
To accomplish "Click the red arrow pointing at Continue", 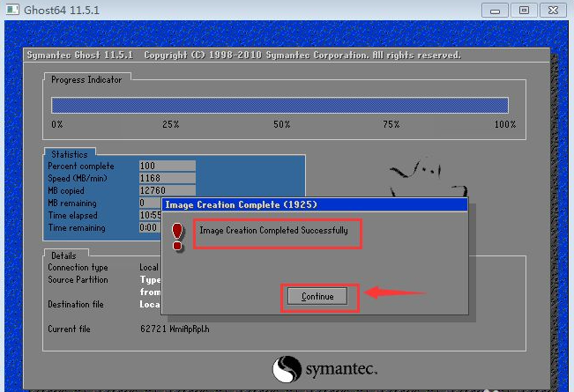I will 395,292.
